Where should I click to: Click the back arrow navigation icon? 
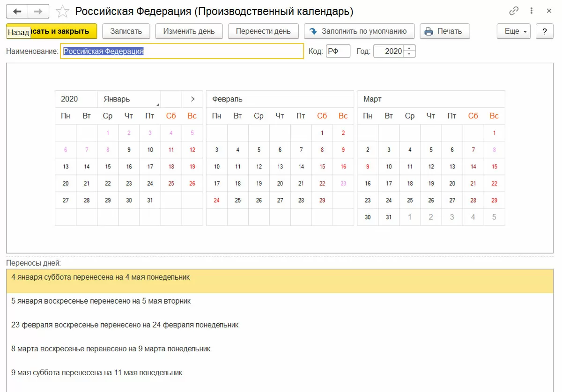tap(17, 11)
